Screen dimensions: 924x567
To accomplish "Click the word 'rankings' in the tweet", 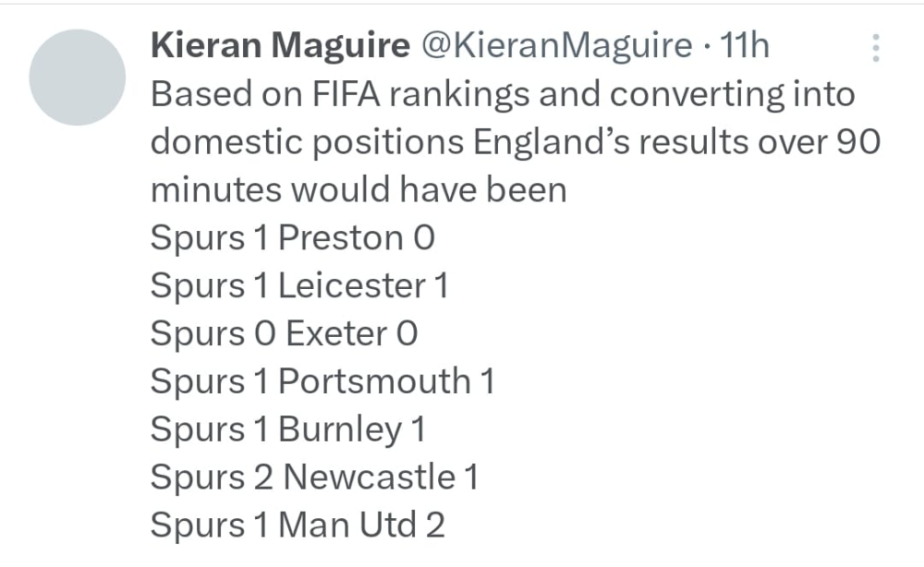I will 458,94.
